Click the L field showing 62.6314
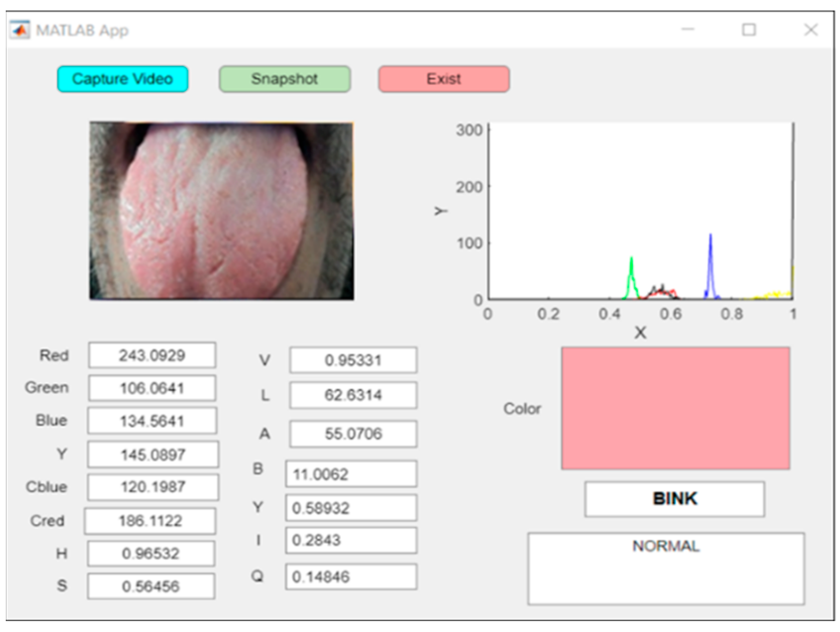 (353, 395)
